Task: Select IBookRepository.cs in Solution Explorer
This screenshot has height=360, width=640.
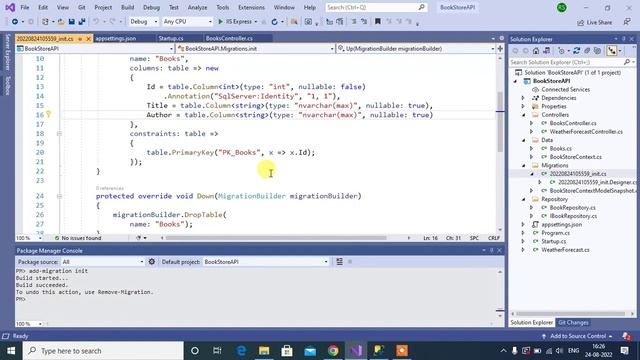Action: (x=573, y=216)
